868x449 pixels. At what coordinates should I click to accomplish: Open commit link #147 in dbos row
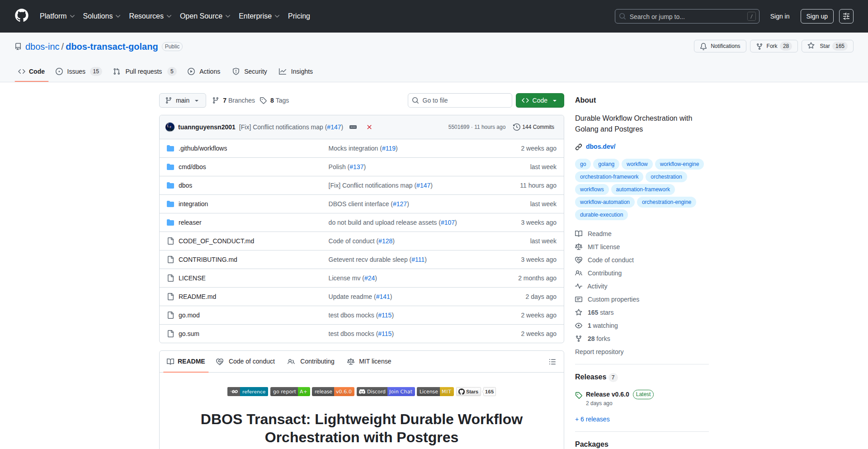424,185
